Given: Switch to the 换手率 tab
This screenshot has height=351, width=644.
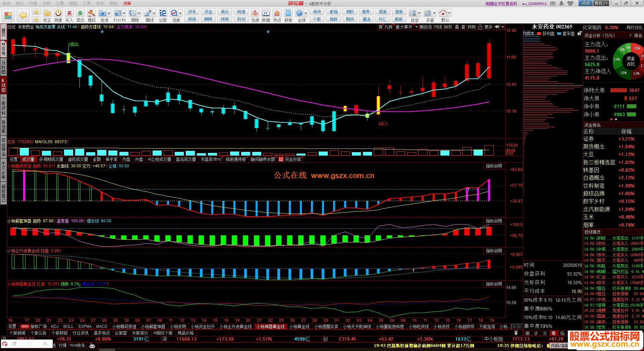Looking at the screenshot, I should click(112, 159).
